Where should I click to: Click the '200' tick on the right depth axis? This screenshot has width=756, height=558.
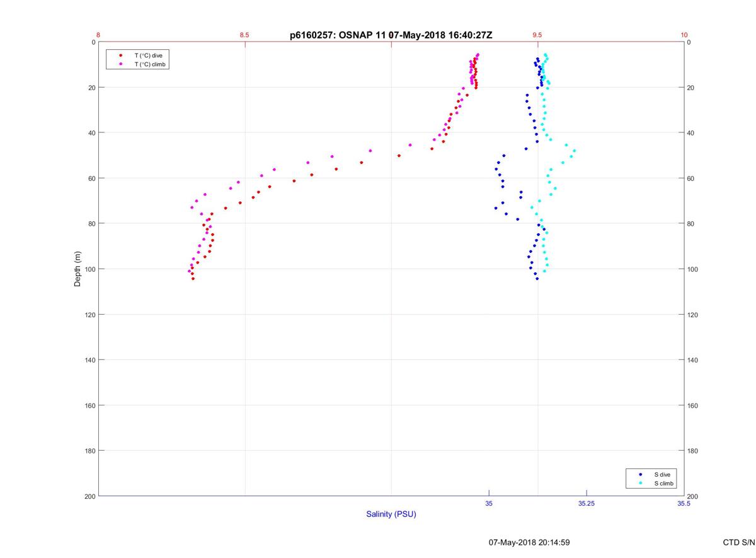click(693, 496)
